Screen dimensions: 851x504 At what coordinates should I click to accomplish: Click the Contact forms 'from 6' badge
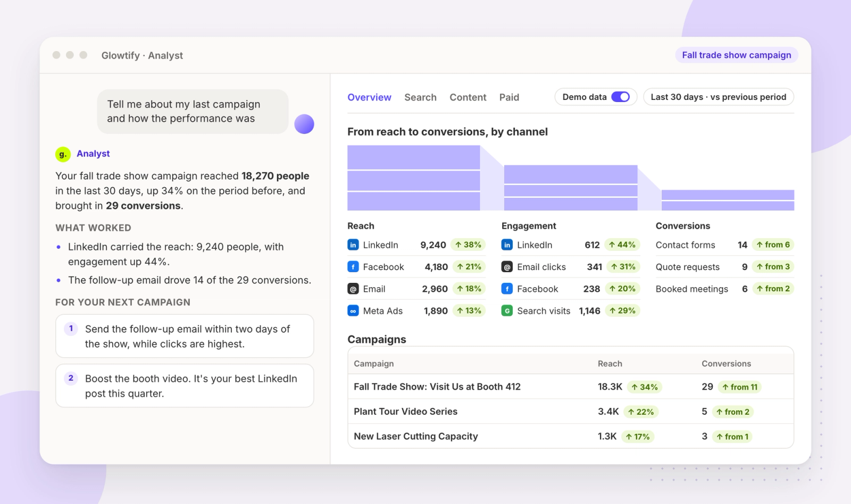[x=773, y=245]
